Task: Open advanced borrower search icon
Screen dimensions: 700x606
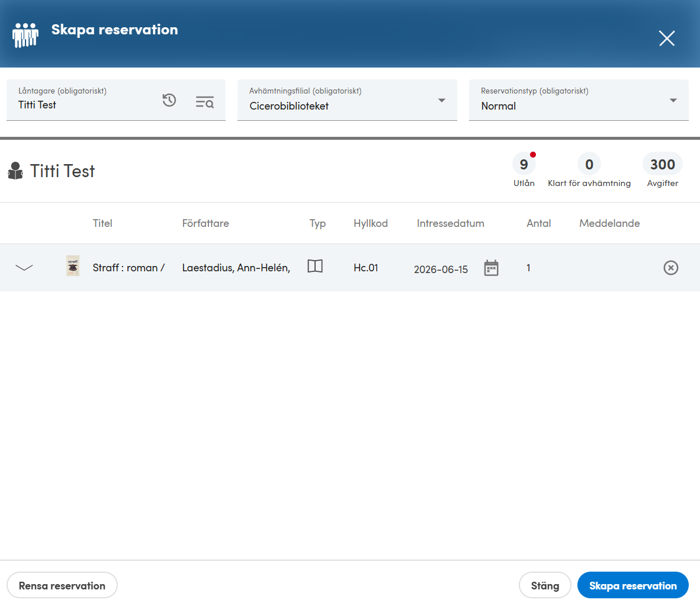Action: click(x=205, y=102)
